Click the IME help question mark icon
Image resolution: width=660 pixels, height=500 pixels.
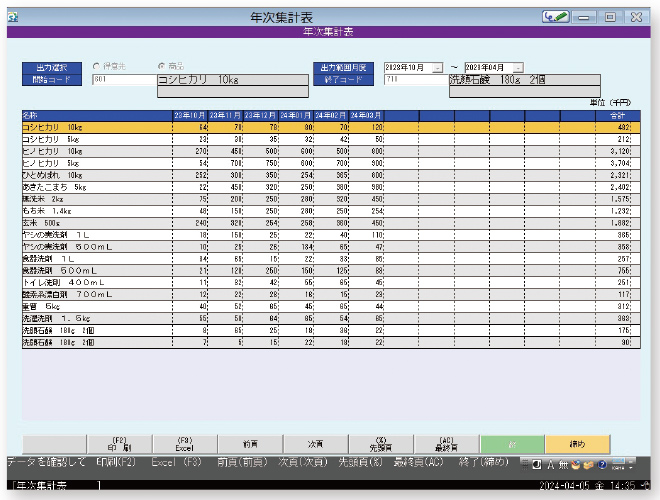point(602,465)
